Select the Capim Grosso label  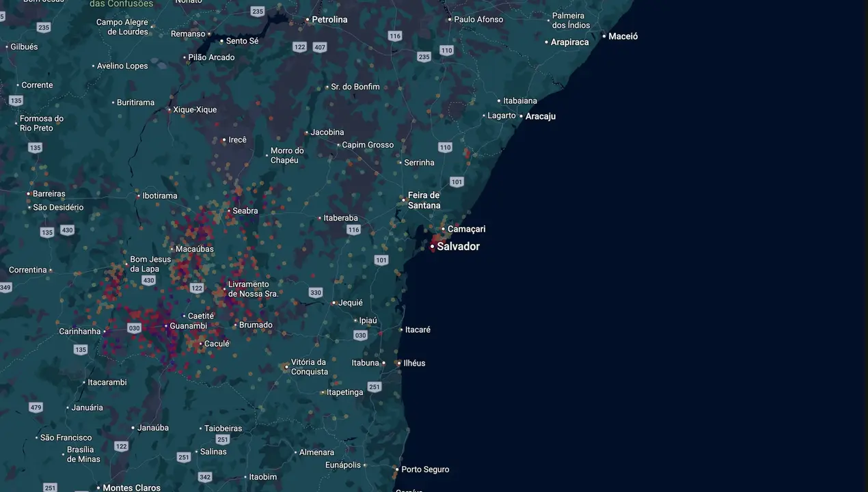[x=368, y=145]
